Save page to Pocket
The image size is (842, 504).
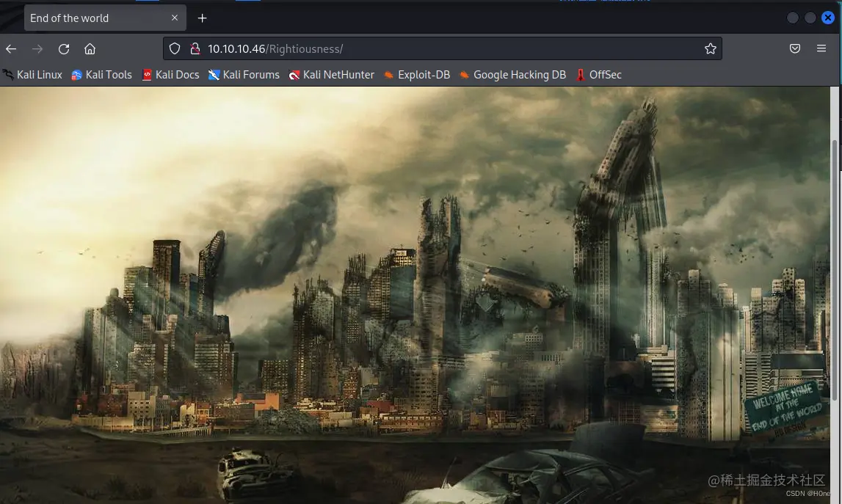[795, 49]
